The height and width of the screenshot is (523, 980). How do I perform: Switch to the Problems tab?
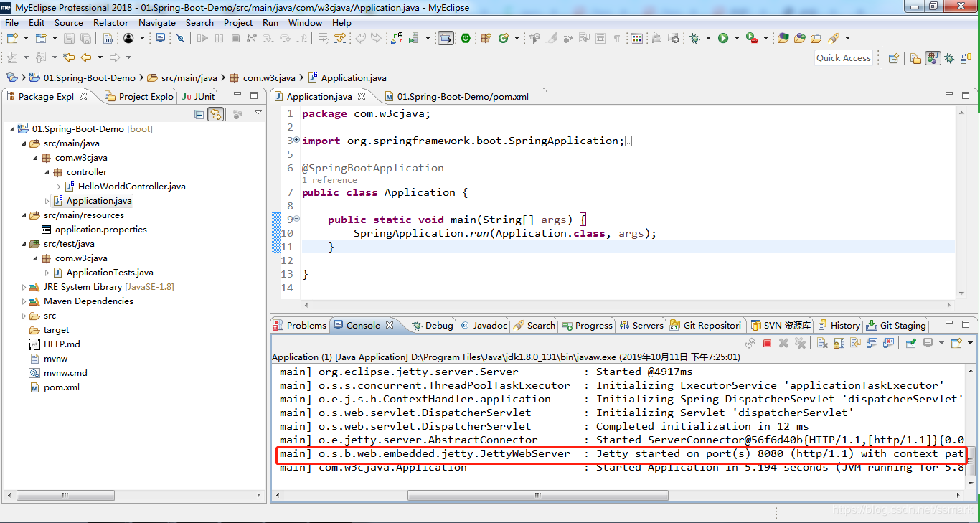[x=301, y=325]
